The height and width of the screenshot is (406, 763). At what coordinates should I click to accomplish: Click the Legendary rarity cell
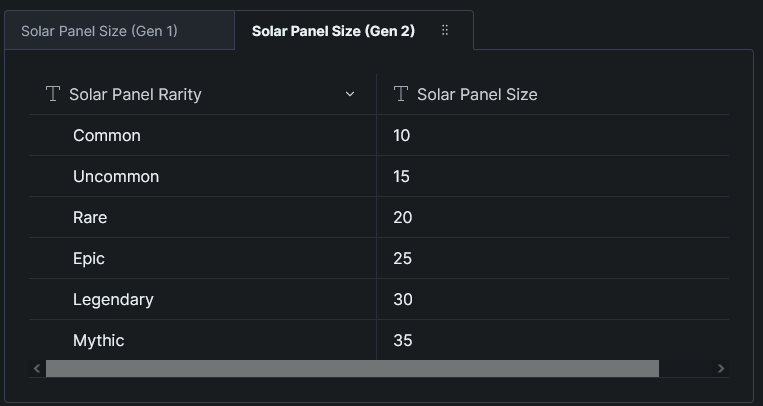pos(113,299)
